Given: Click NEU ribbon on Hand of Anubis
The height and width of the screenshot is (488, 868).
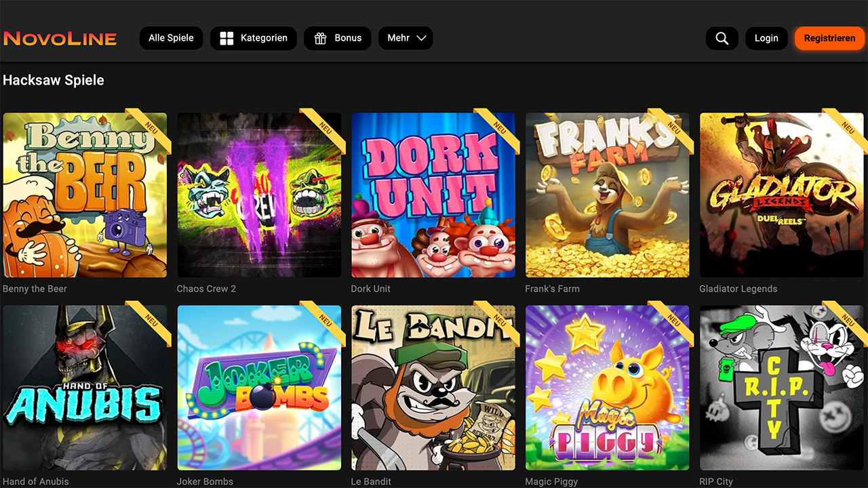Looking at the screenshot, I should [152, 320].
